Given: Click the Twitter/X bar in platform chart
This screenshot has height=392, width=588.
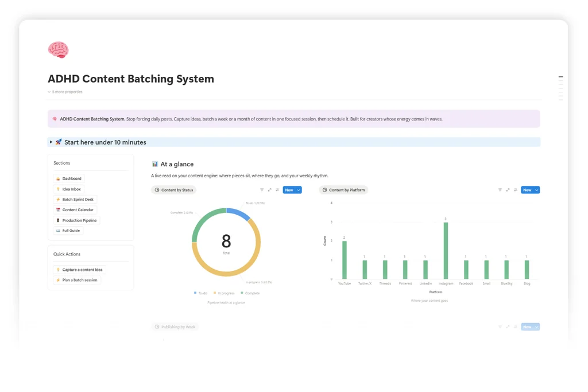Looking at the screenshot, I should [365, 270].
